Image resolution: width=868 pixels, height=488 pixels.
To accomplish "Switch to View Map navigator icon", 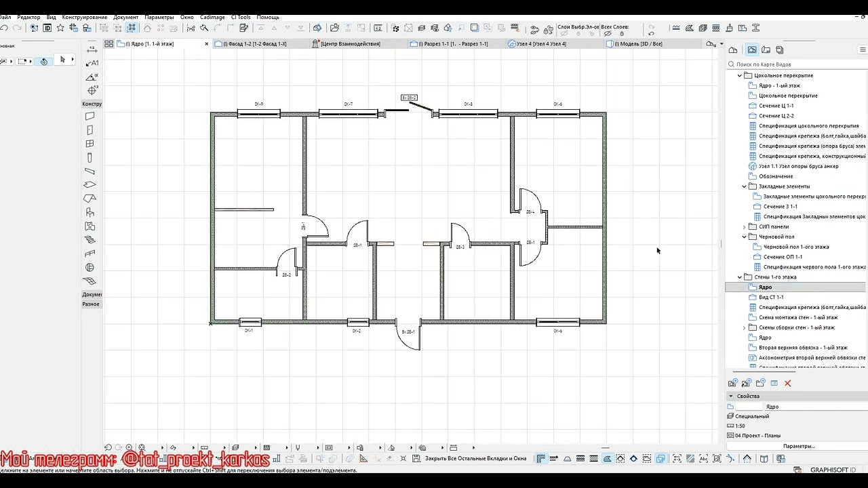I will coord(752,49).
